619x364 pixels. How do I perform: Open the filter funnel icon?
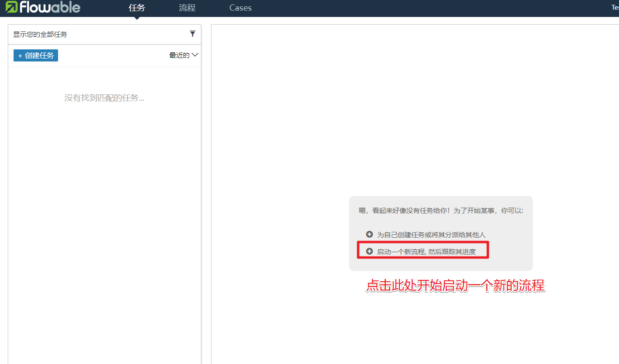pyautogui.click(x=193, y=34)
